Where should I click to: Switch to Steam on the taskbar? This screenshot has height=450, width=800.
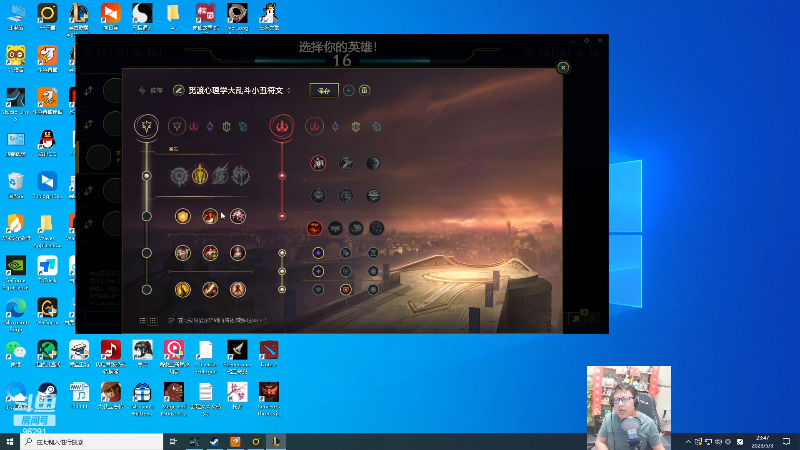(x=215, y=441)
